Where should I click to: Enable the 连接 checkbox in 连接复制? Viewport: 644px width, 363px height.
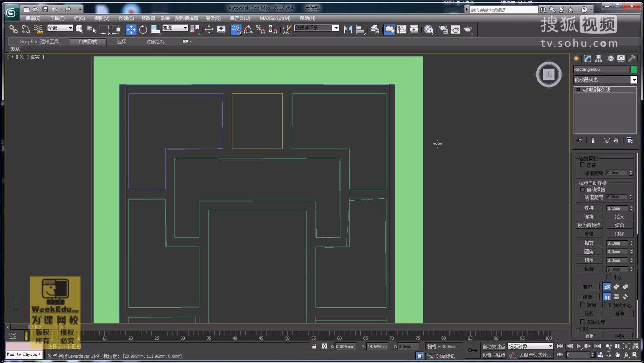(x=583, y=165)
